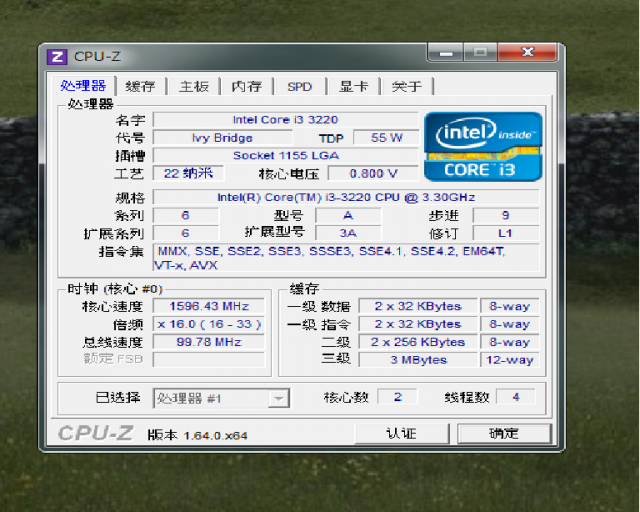The width and height of the screenshot is (640, 512).
Task: Click the bus speed 99.78 MHz value
Action: tap(209, 342)
